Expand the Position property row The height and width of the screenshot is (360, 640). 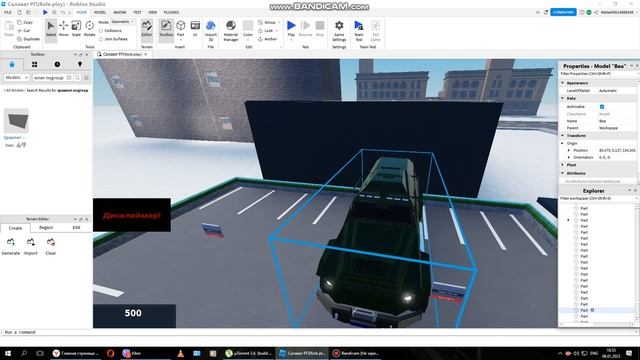pyautogui.click(x=569, y=150)
